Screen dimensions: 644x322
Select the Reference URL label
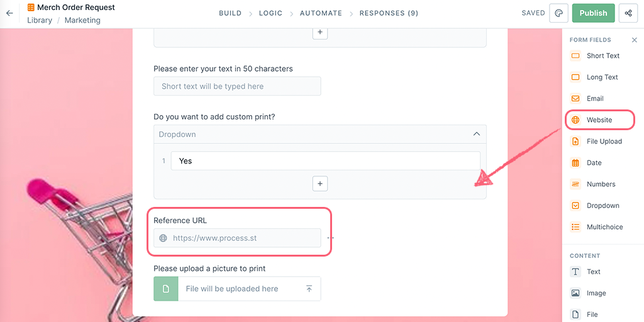click(x=180, y=221)
